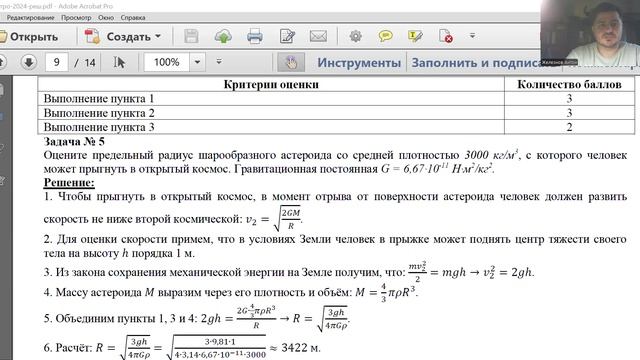The height and width of the screenshot is (360, 640).
Task: Expand the quick tools customize arrow
Action: (x=472, y=36)
